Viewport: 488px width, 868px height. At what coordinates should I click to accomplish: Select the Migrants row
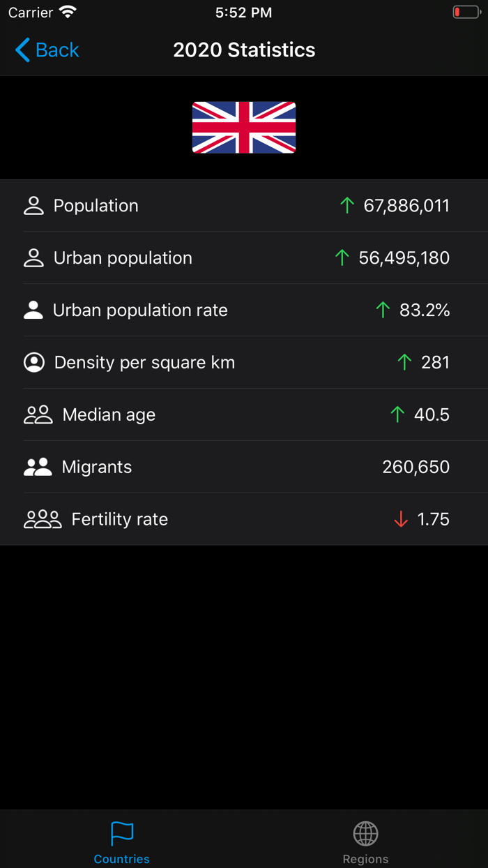[x=244, y=466]
